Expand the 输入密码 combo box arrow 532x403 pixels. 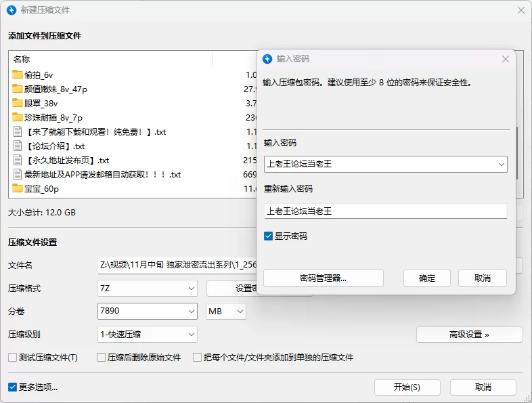pyautogui.click(x=501, y=164)
